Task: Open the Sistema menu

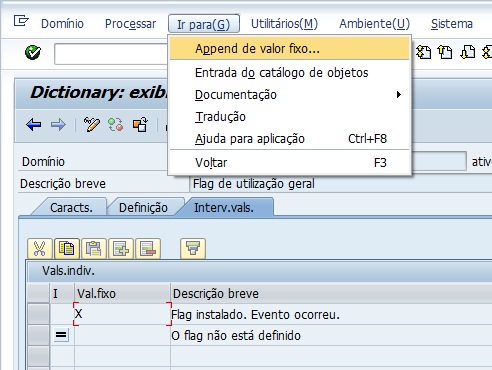Action: coord(452,24)
